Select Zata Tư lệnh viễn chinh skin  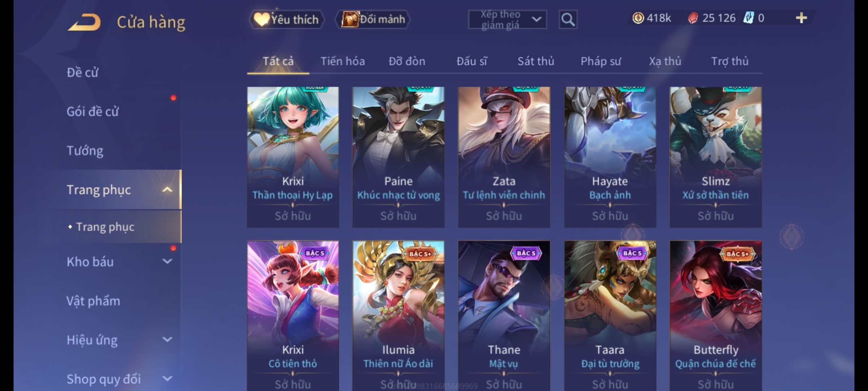click(504, 157)
